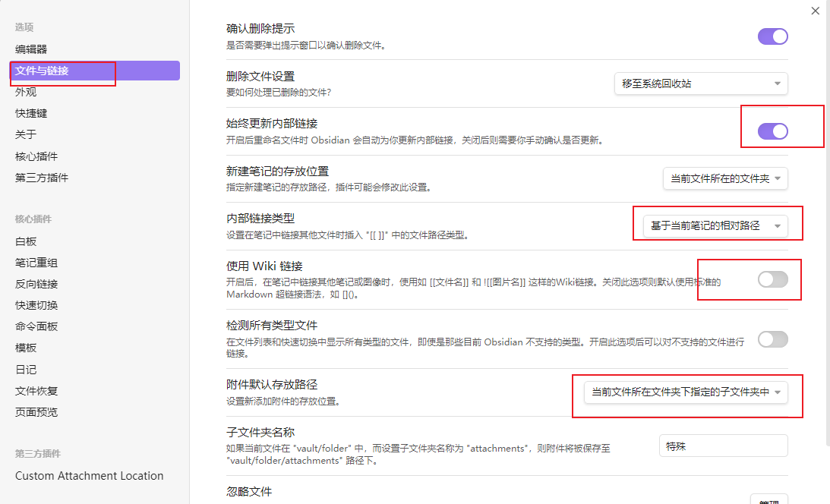Disable the 始终更新内部链接 switch
Viewport: 830px width, 504px height.
(772, 131)
